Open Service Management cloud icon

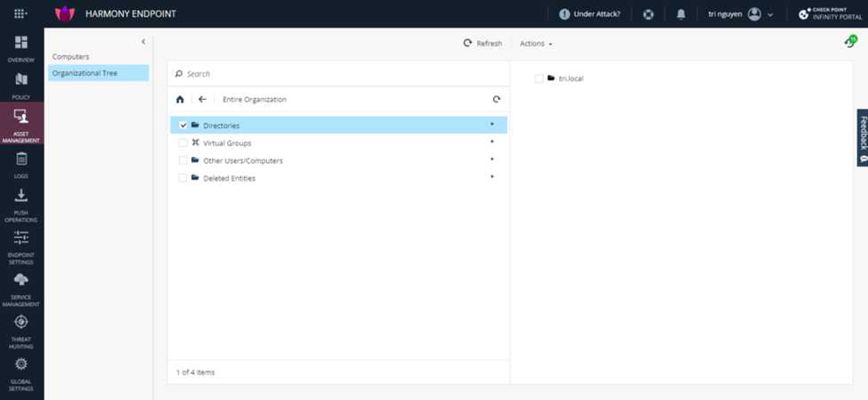tap(21, 279)
